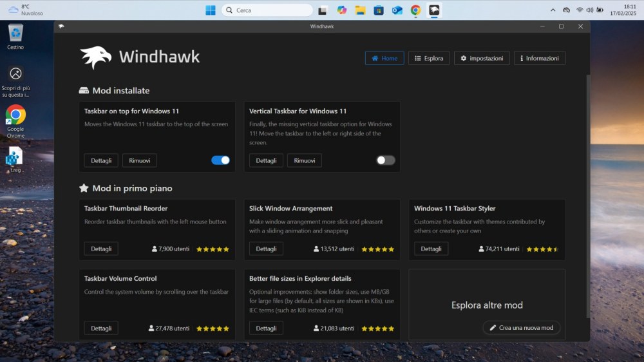
Task: Click the Windhawk eagle logo
Action: pyautogui.click(x=95, y=57)
